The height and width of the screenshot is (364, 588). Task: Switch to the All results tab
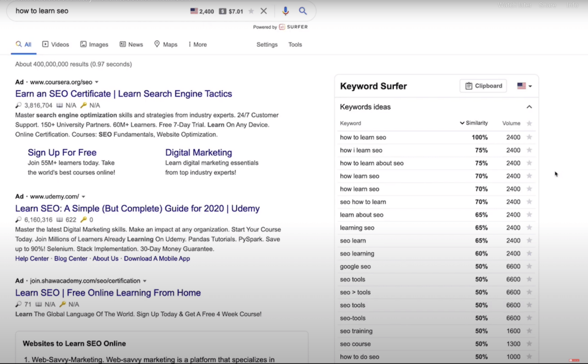23,44
